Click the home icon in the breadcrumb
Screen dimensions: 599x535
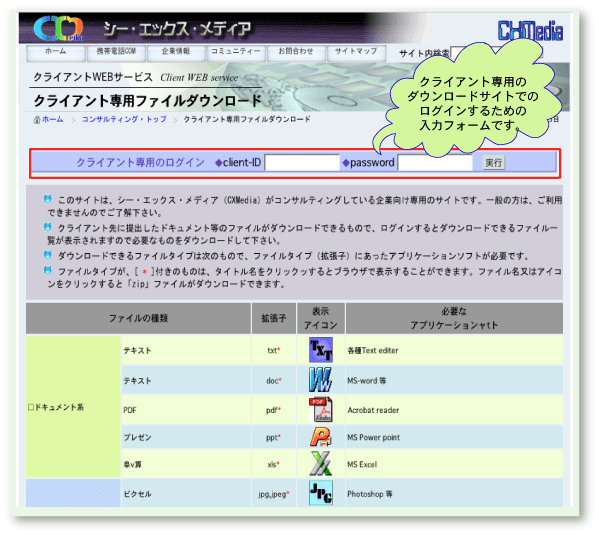tap(37, 120)
